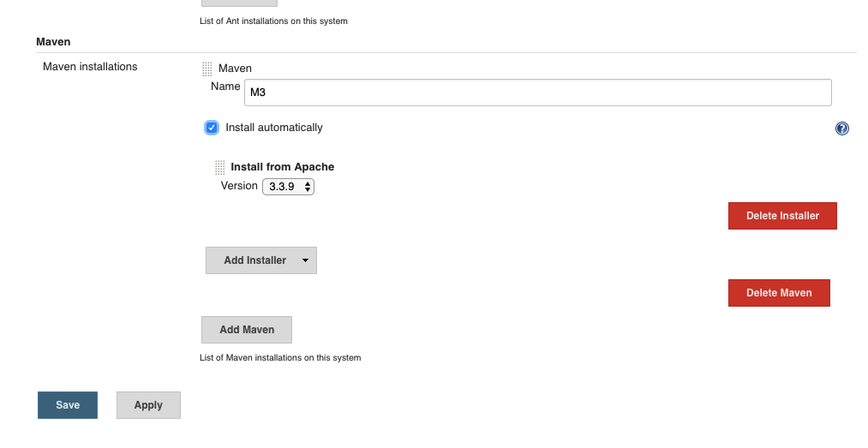Delete the Apache installer with Delete Installer
This screenshot has height=448, width=868.
[x=782, y=216]
